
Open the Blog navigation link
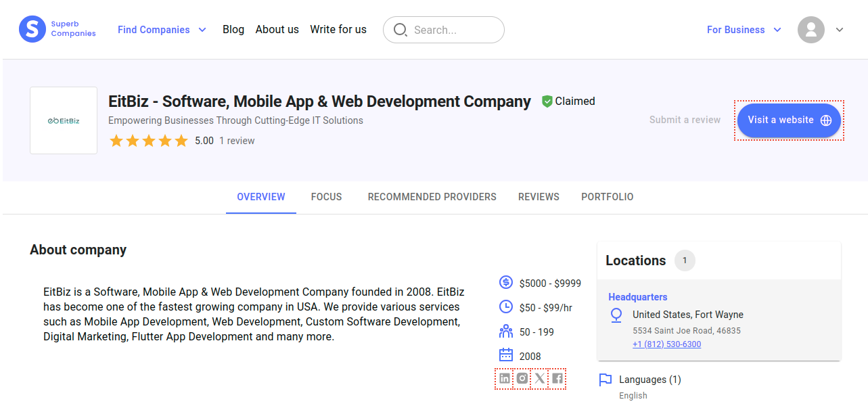[233, 30]
